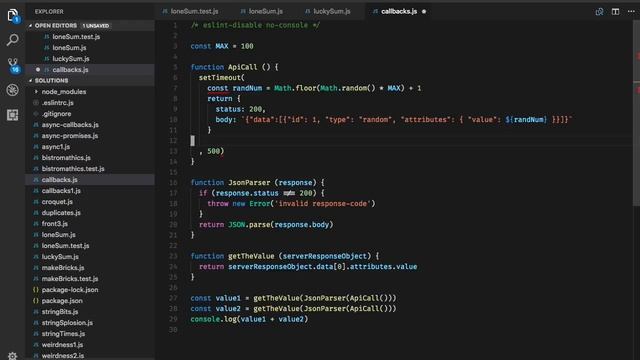
Task: Open the Debug view in activity bar
Action: click(x=13, y=90)
